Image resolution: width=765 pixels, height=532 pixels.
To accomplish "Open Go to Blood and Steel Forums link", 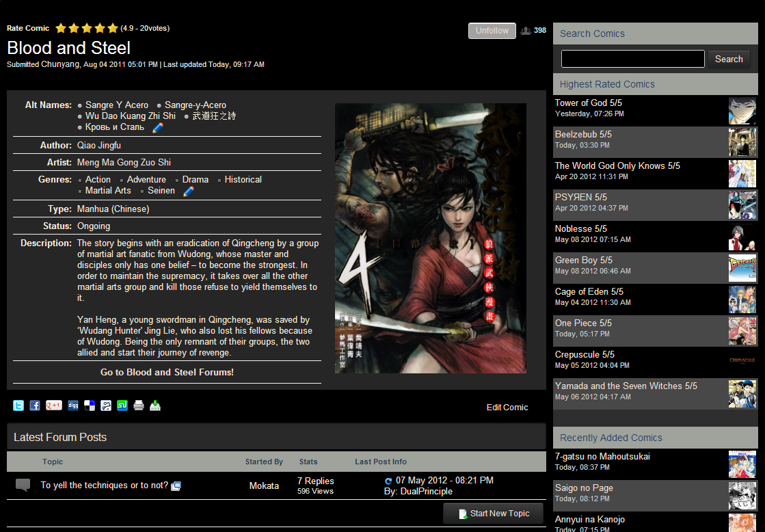I will (x=167, y=373).
